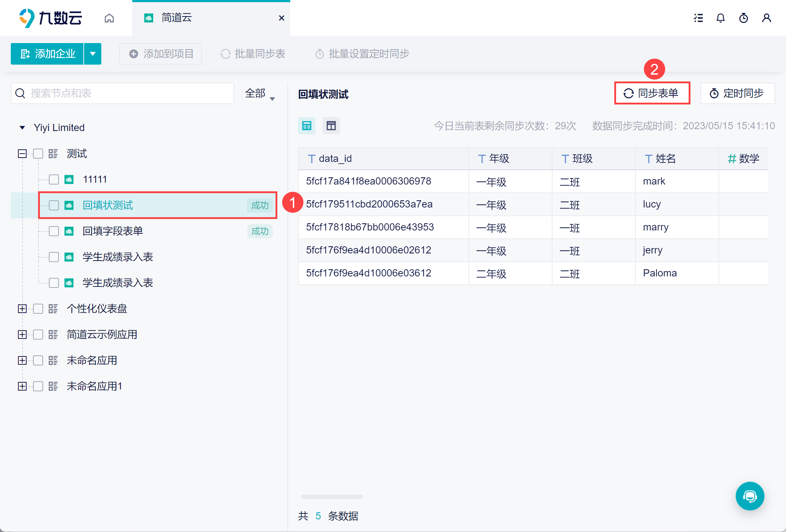The height and width of the screenshot is (532, 786).
Task: Switch to the gray table structure view icon
Action: point(331,126)
